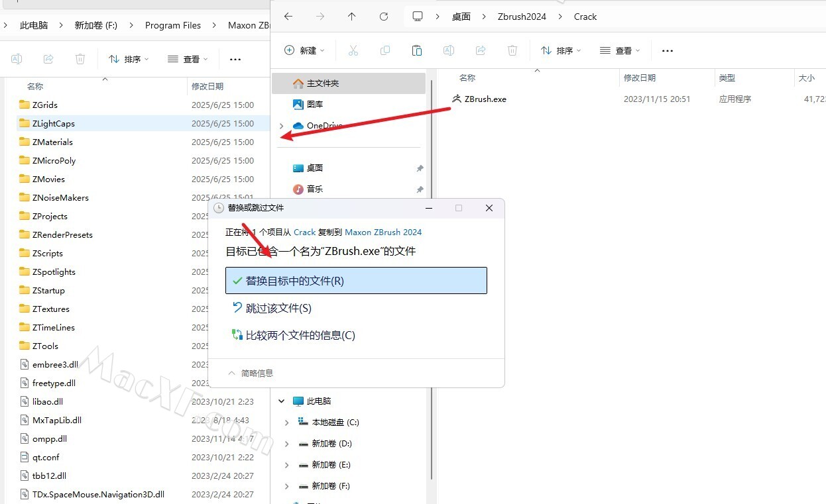826x504 pixels.
Task: Click 桌面 breadcrumb in Crack address bar
Action: (461, 17)
